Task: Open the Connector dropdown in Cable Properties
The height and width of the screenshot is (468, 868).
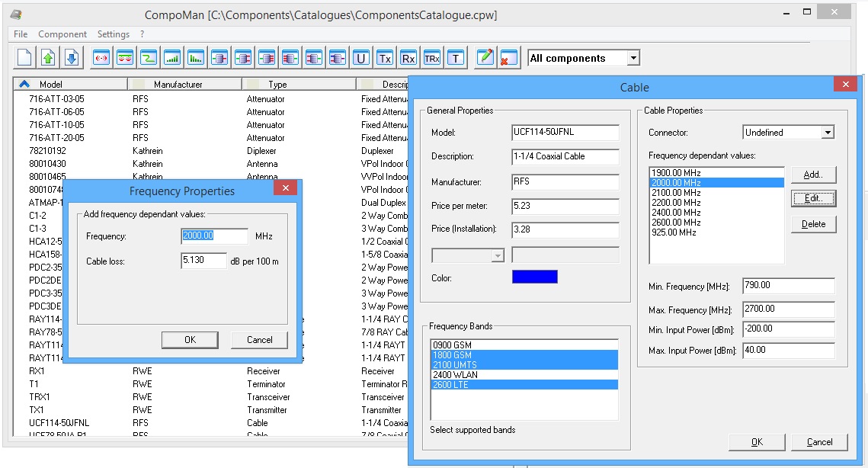Action: pyautogui.click(x=828, y=133)
